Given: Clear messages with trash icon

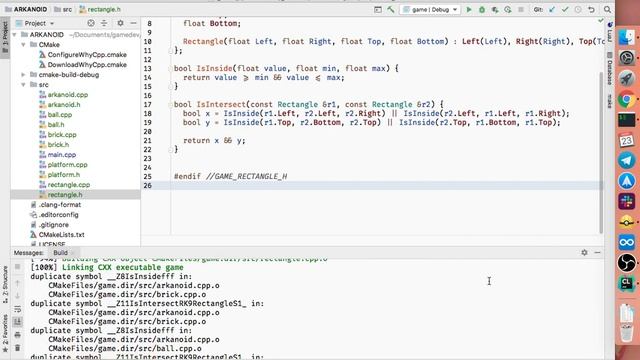Looking at the screenshot, I should [18, 348].
